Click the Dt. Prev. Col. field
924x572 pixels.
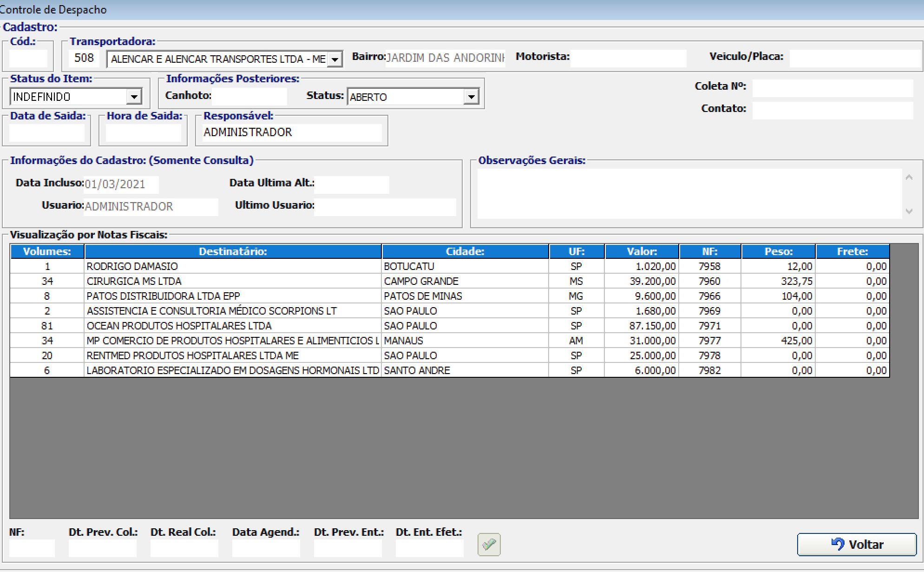pos(102,548)
